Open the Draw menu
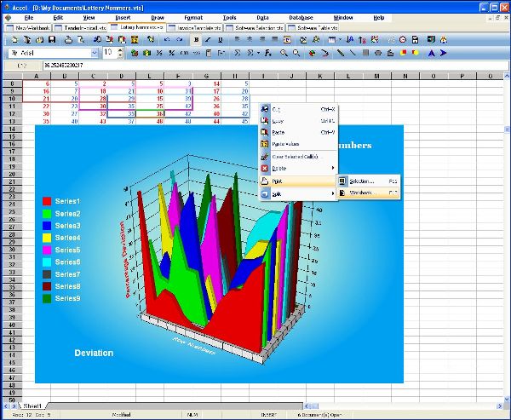The width and height of the screenshot is (511, 420). 158,18
